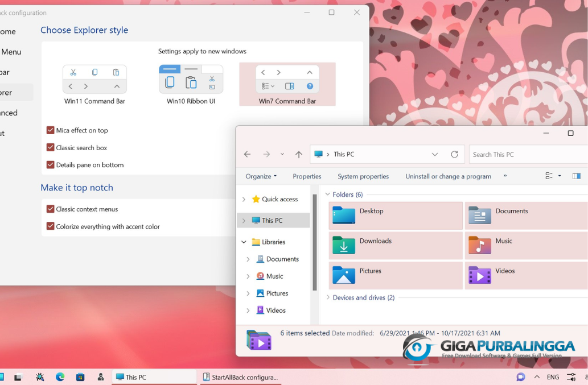Open Microsoft Store taskbar icon
This screenshot has width=588, height=385.
(x=80, y=377)
